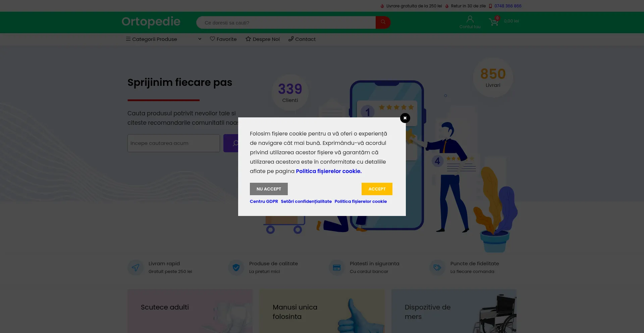Click the magnifier icon in the top search bar

pyautogui.click(x=383, y=22)
